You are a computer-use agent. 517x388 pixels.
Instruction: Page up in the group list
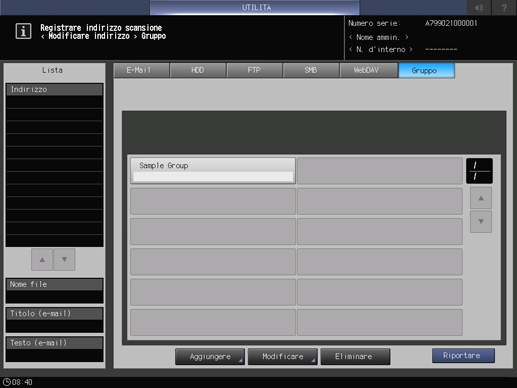click(481, 198)
